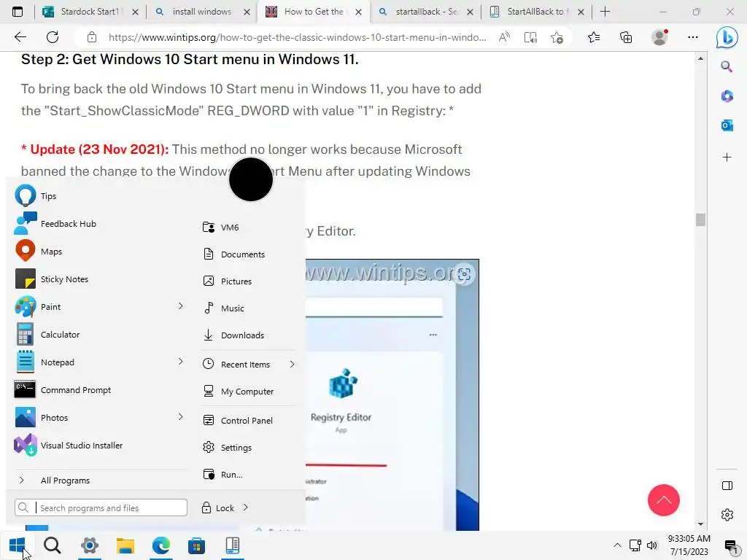Close the How to Get the tab
The height and width of the screenshot is (560, 747).
point(359,12)
